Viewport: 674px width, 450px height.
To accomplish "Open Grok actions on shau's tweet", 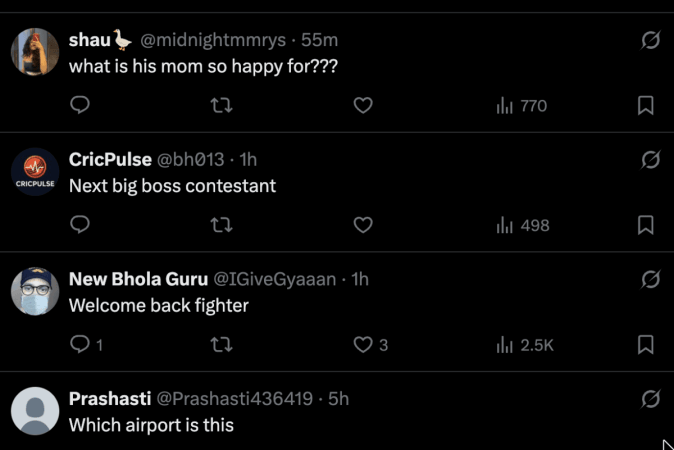I will coord(650,40).
